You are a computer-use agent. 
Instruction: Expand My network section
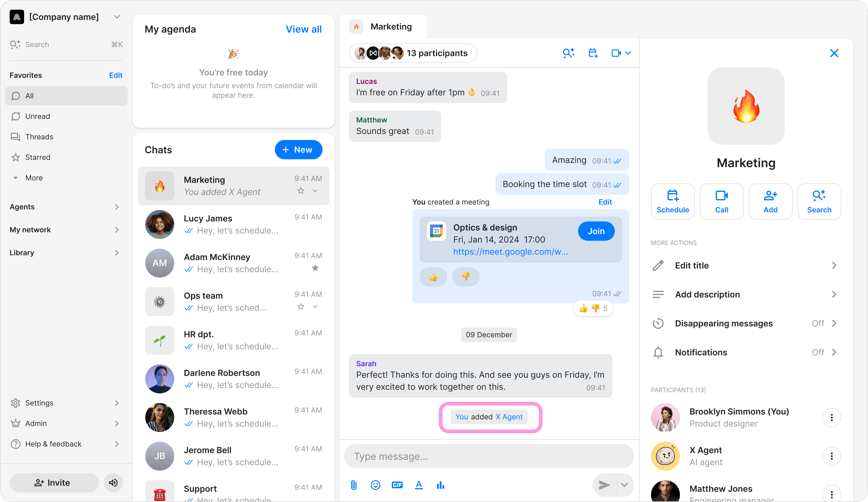tap(66, 230)
